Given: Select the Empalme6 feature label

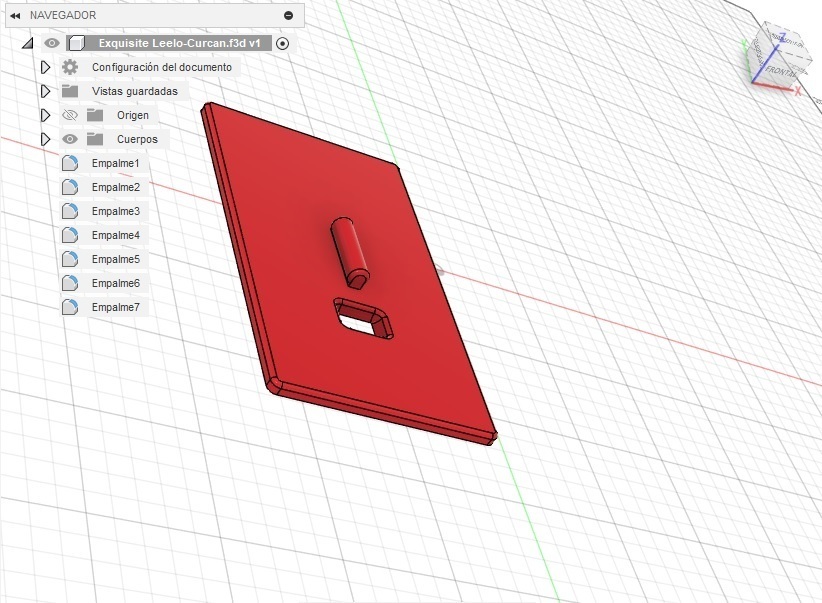Looking at the screenshot, I should pos(115,283).
